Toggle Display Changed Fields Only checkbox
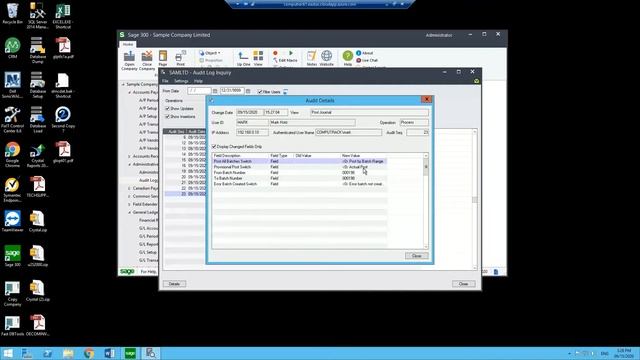Viewport: 640px width, 360px height. click(214, 147)
